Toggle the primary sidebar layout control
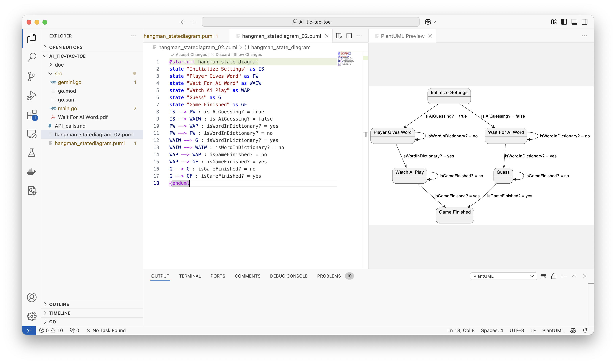Viewport: 616px width, 364px height. 564,22
